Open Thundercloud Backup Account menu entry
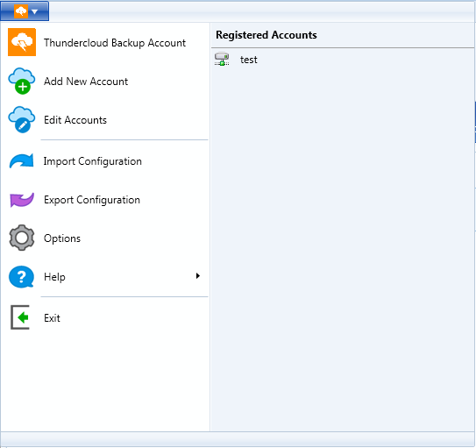Screen dimensions: 476x448 pyautogui.click(x=115, y=43)
